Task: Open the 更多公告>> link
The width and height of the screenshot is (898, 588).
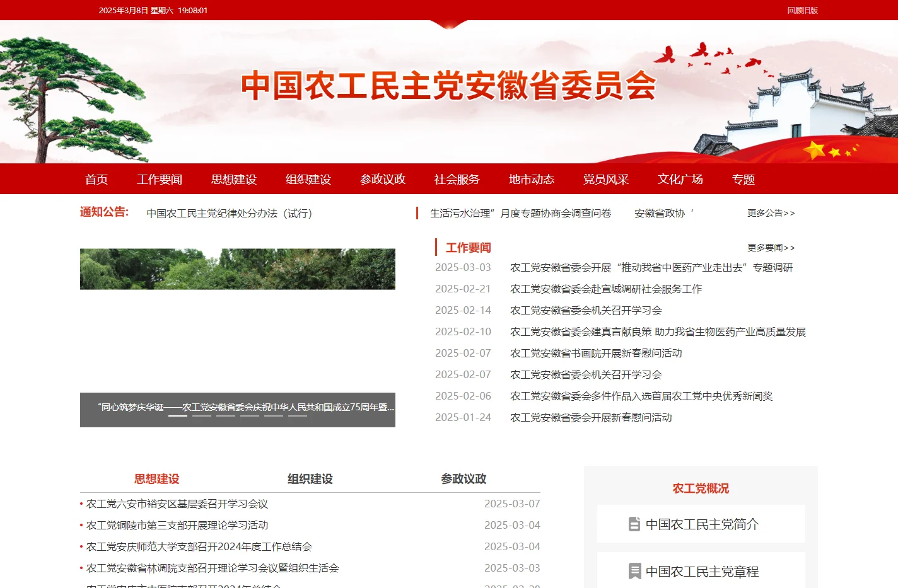Action: [771, 213]
